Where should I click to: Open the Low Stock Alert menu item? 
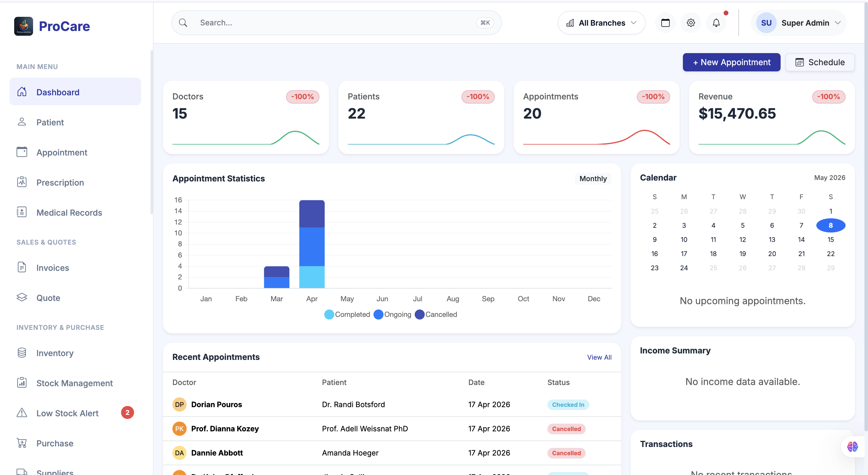coord(75,413)
